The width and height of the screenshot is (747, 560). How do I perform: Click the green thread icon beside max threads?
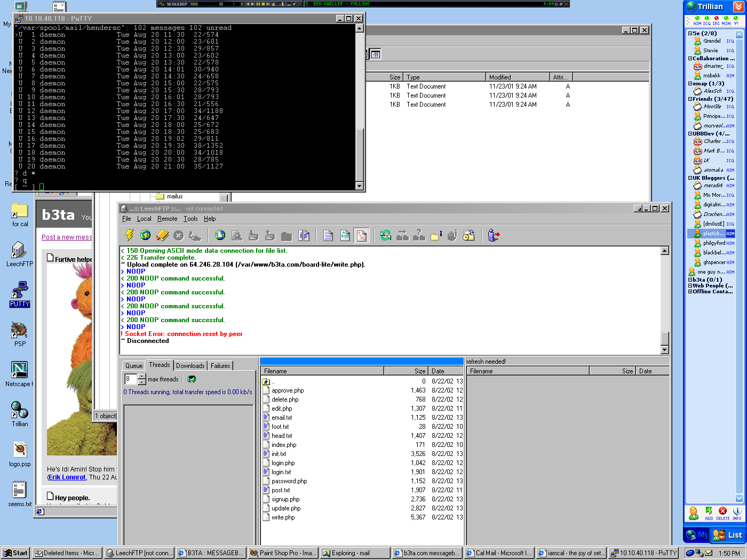pos(192,379)
